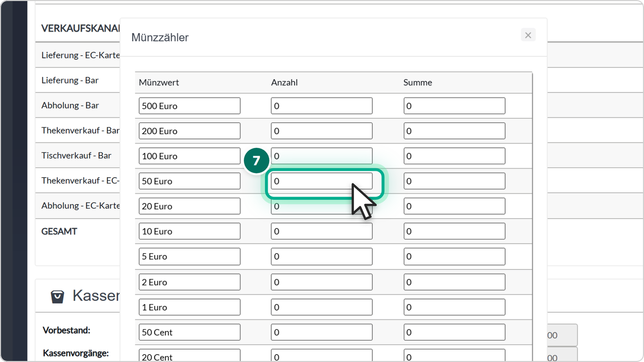Viewport: 644px width, 362px height.
Task: Click the Anzahl field for 50 Cent
Action: pyautogui.click(x=322, y=332)
